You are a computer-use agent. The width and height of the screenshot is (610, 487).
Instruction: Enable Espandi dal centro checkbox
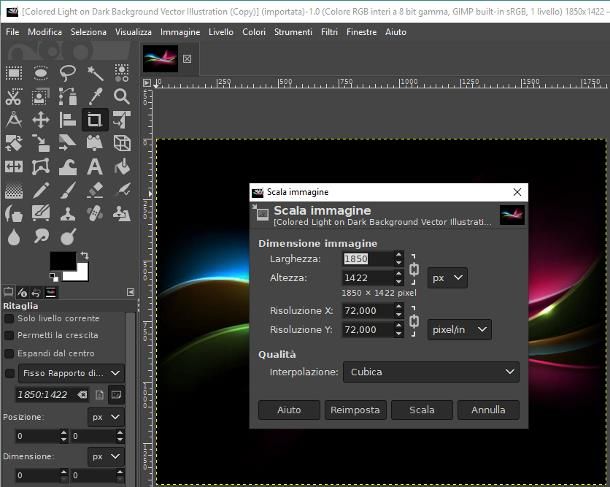click(x=9, y=354)
